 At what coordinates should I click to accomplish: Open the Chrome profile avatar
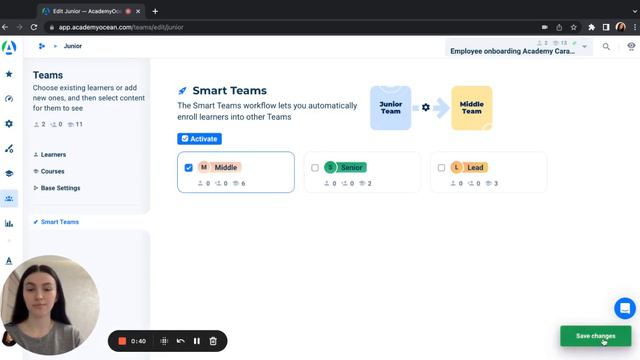click(621, 27)
